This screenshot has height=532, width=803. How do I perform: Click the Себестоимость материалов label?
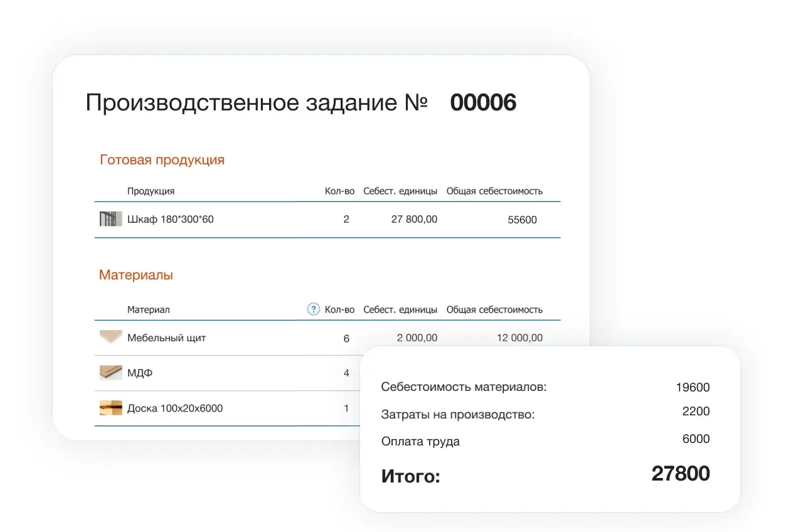[x=464, y=387]
